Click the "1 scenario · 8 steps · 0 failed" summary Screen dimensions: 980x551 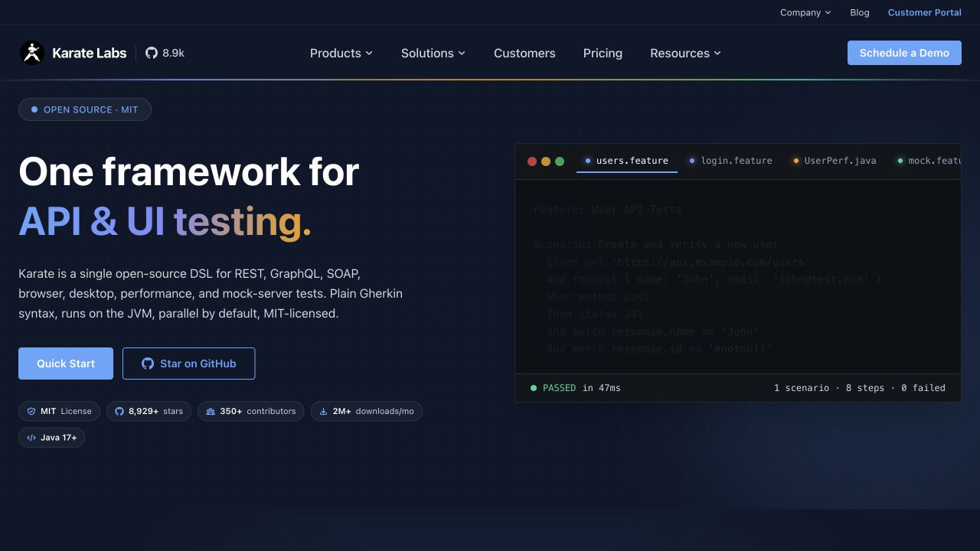point(860,388)
